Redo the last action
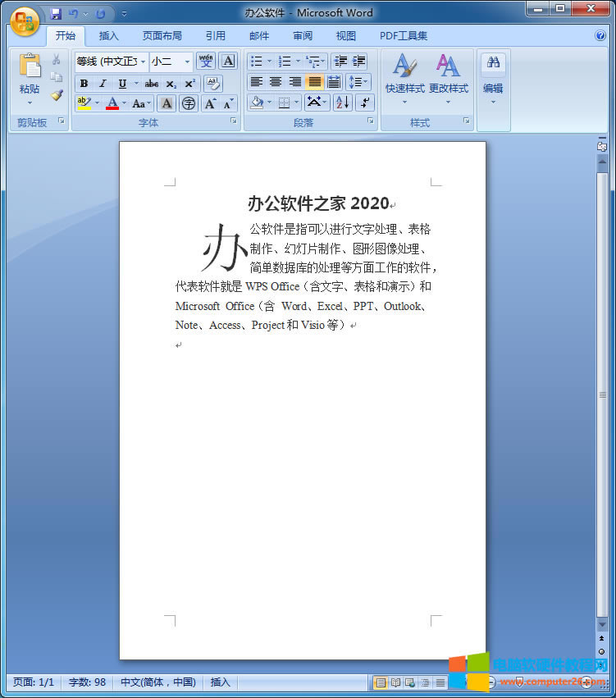This screenshot has width=616, height=698. 101,14
